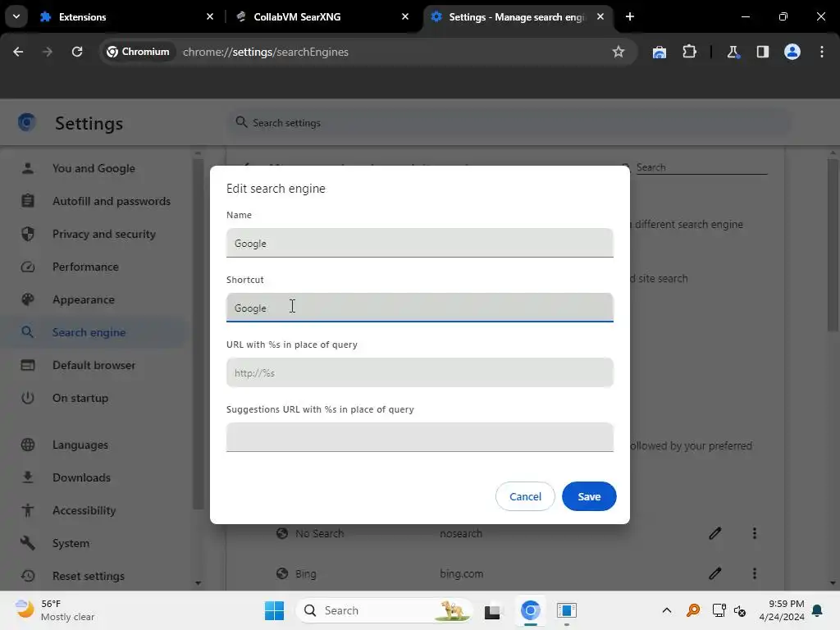Open more actions for Bing

click(x=755, y=573)
